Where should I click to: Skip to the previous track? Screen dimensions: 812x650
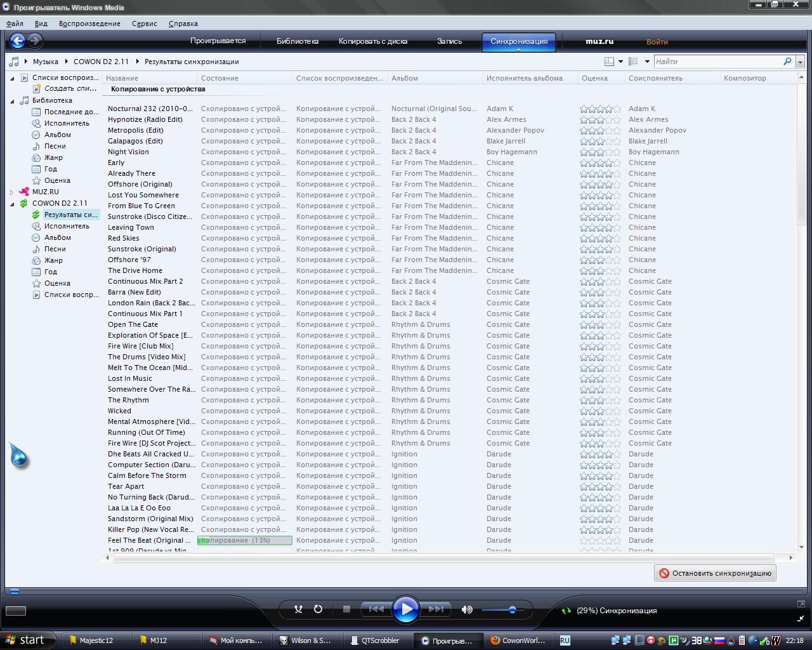click(376, 609)
